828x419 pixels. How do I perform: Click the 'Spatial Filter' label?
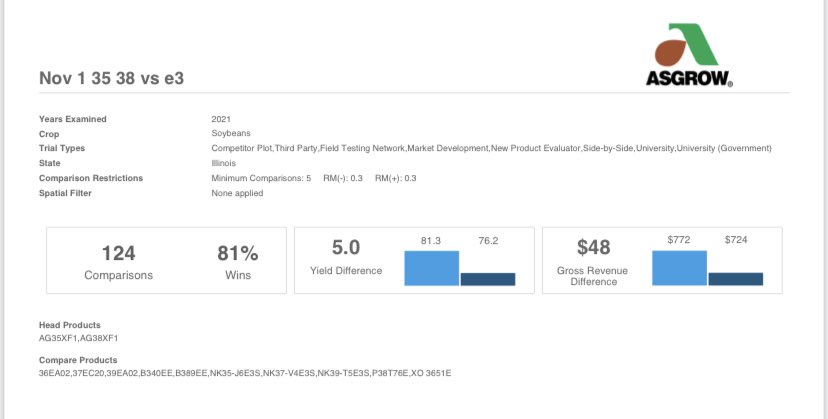coord(65,193)
